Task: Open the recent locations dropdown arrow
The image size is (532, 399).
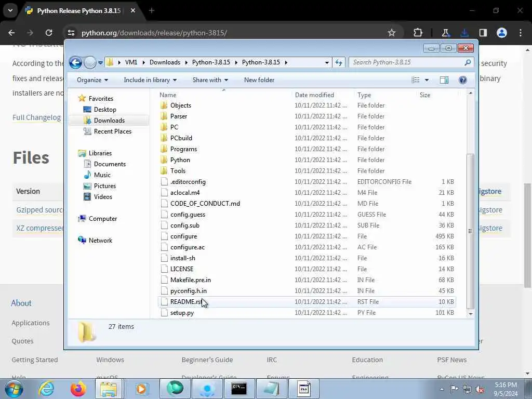Action: (x=100, y=63)
